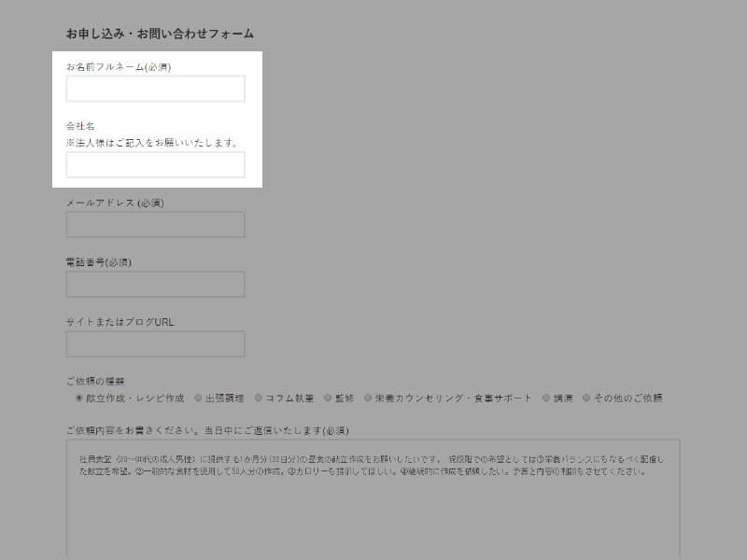Choose the コラム執筆 radio option

click(259, 398)
